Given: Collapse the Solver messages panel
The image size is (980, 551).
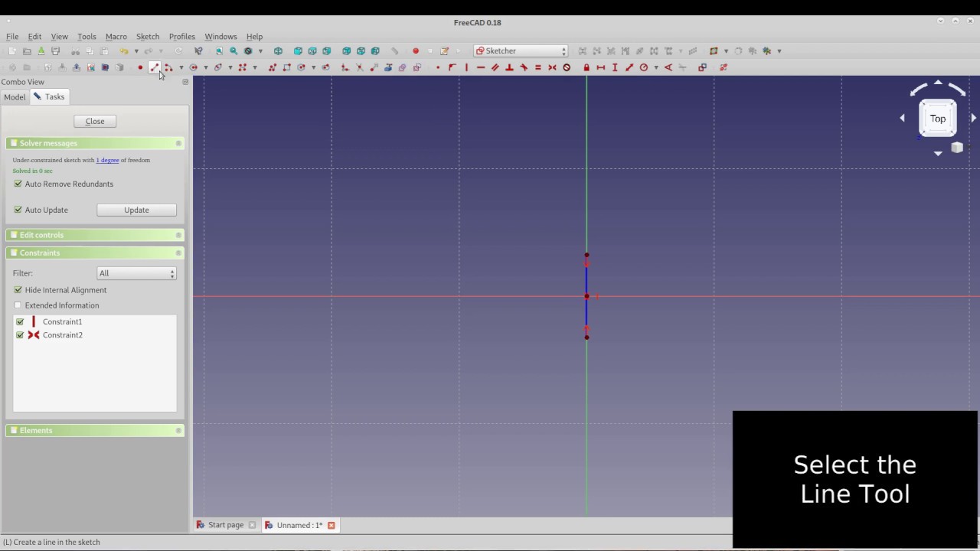Looking at the screenshot, I should (178, 143).
